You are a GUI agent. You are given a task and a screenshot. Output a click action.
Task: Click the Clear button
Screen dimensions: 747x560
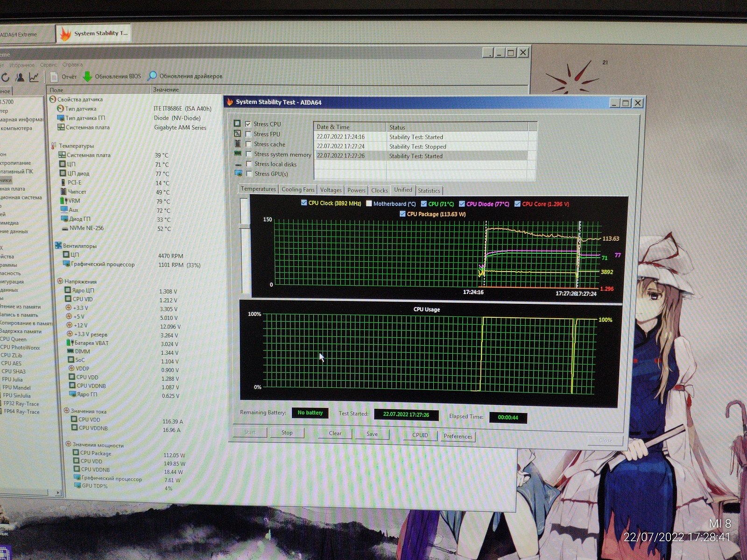click(335, 434)
